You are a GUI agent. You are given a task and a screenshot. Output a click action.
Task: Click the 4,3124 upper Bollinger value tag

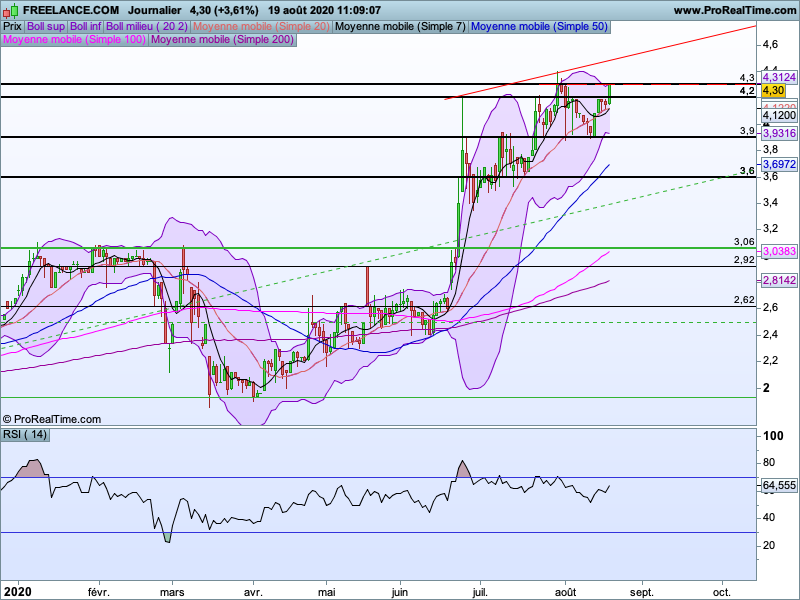pos(779,78)
